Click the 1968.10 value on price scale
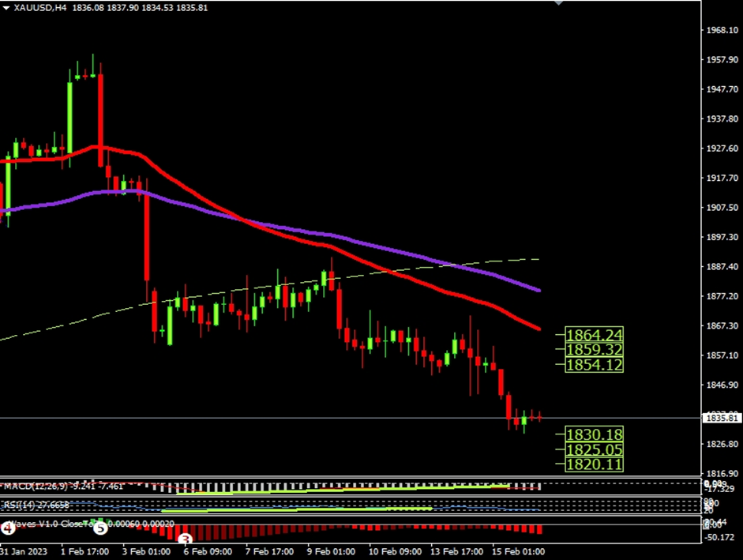This screenshot has height=560, width=743. pos(720,31)
